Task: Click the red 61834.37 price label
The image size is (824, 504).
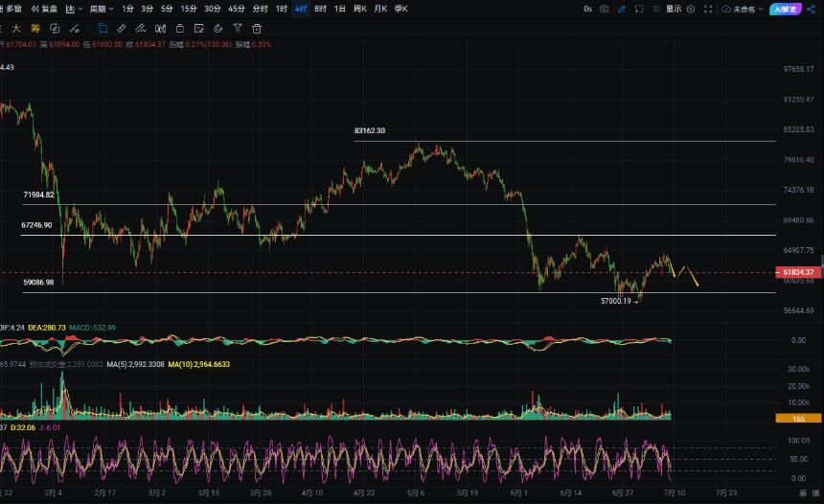Action: 798,272
